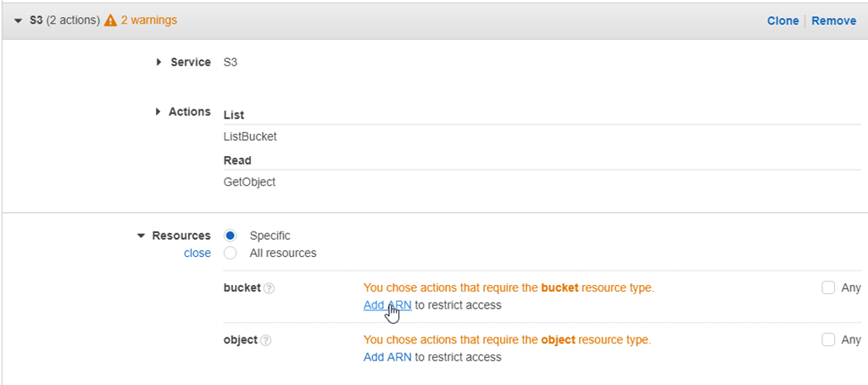Click the GetObject action entry

[x=249, y=181]
